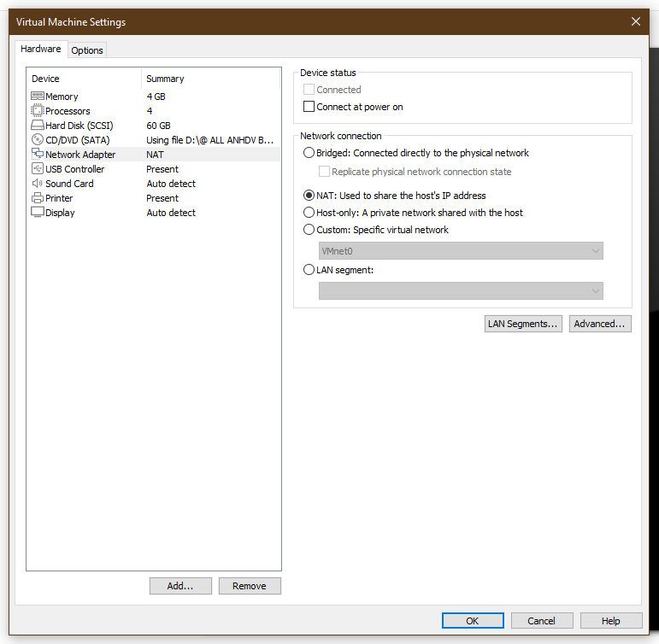Close the Virtual Machine Settings window
The height and width of the screenshot is (644, 659).
[x=635, y=21]
